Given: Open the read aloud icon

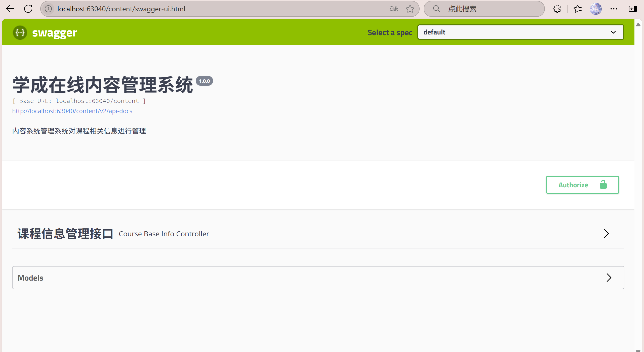Looking at the screenshot, I should click(393, 9).
